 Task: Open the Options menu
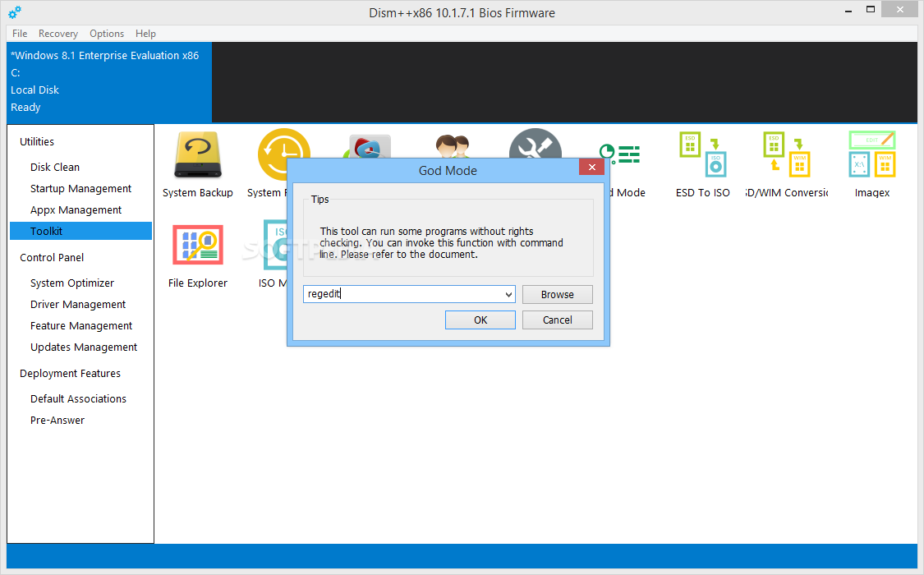click(107, 34)
